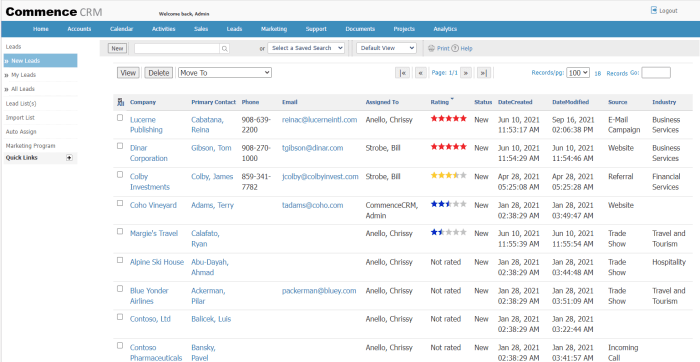The height and width of the screenshot is (362, 700).
Task: Click the Delete button
Action: pyautogui.click(x=158, y=73)
